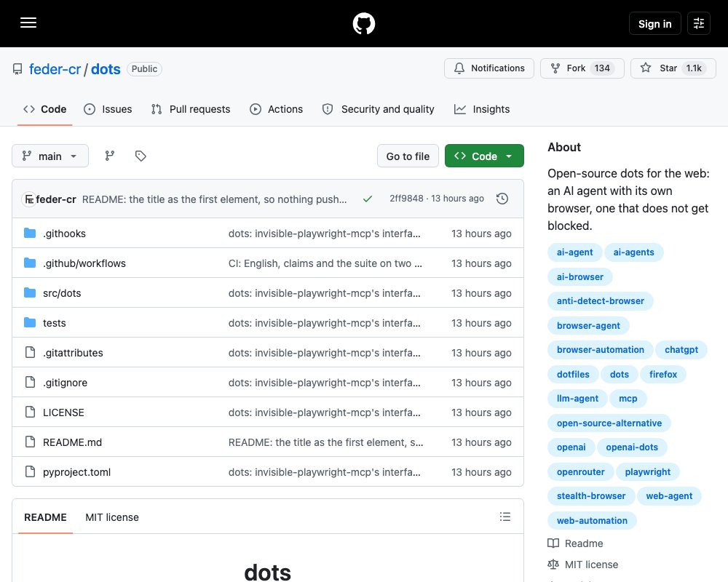
Task: Open the .github/workflows folder
Action: pyautogui.click(x=84, y=263)
